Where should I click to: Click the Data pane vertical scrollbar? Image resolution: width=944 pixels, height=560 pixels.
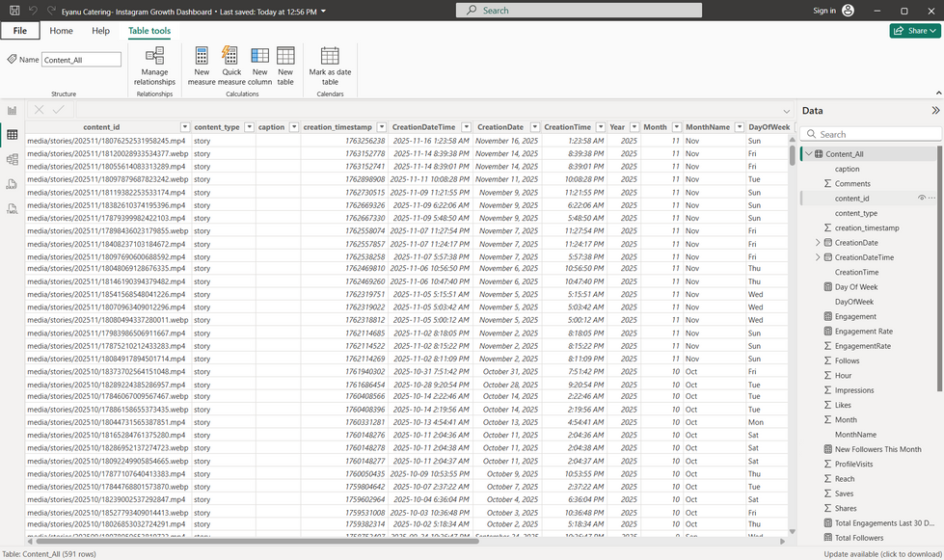[x=940, y=268]
